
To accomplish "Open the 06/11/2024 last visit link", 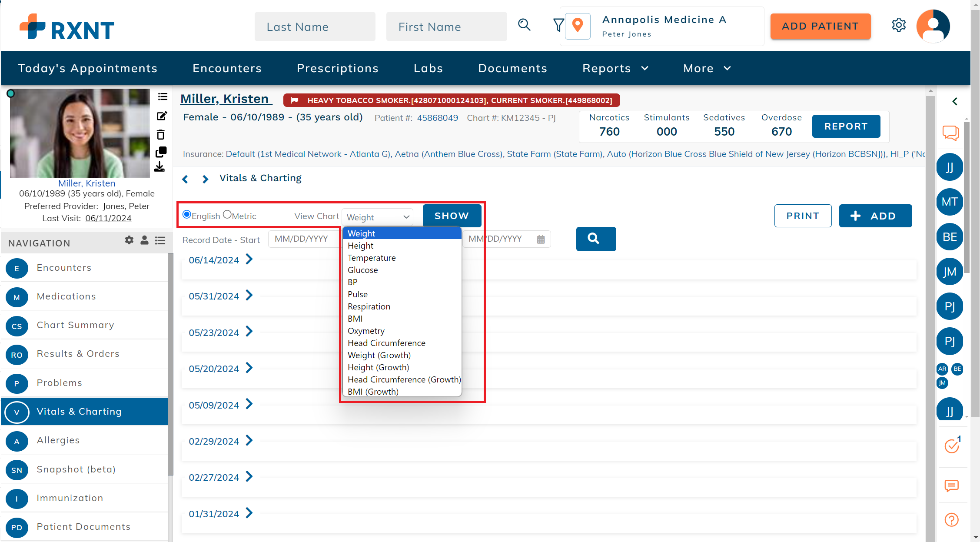I will 108,218.
